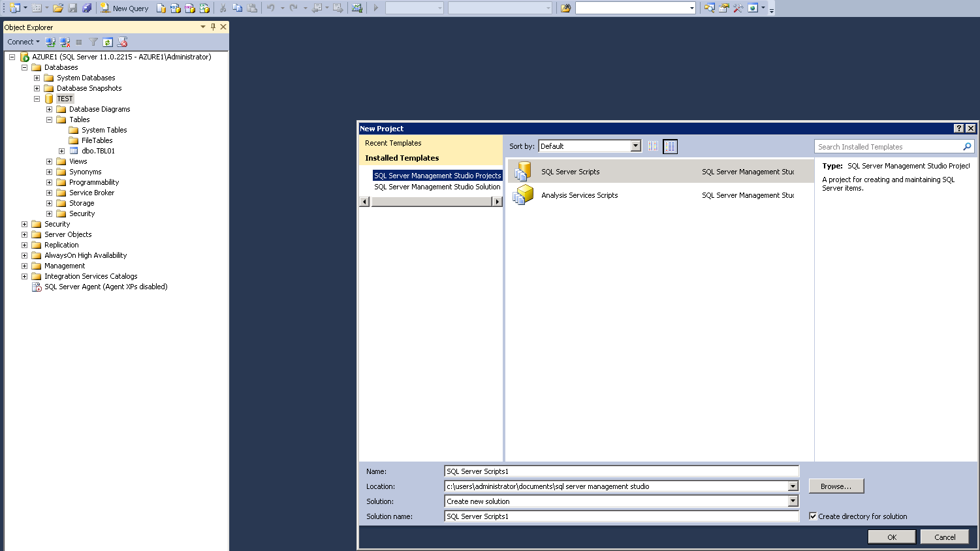Select SQL Server Management Studio Projects category

[x=437, y=176]
